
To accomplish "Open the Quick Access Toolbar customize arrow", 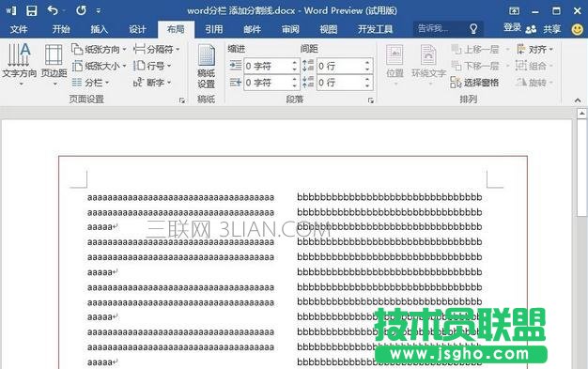I will pyautogui.click(x=99, y=11).
